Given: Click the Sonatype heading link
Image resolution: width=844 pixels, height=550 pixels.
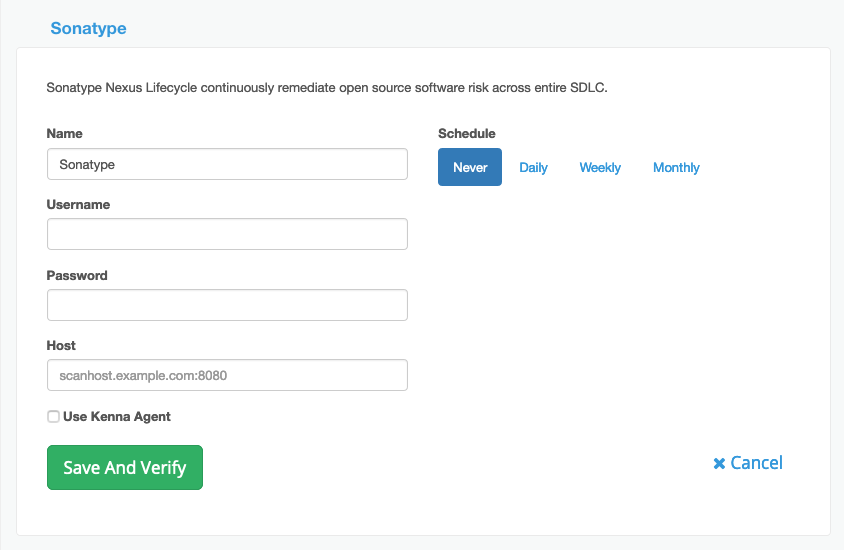Looking at the screenshot, I should pyautogui.click(x=88, y=28).
